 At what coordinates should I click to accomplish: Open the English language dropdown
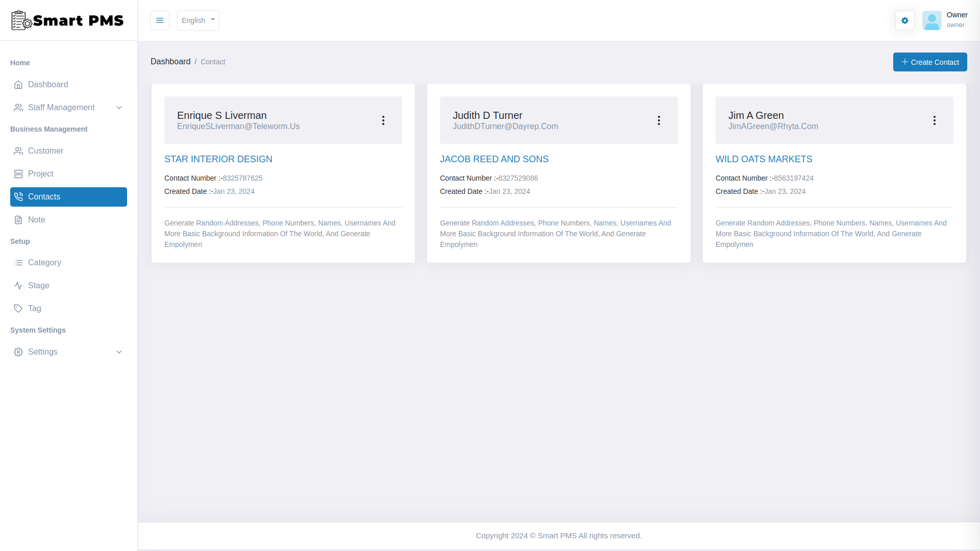[198, 20]
